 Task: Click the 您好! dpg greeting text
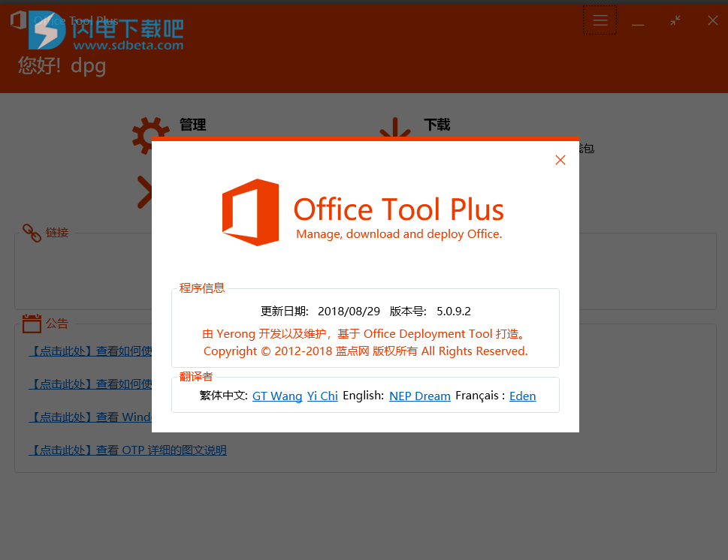[x=62, y=66]
